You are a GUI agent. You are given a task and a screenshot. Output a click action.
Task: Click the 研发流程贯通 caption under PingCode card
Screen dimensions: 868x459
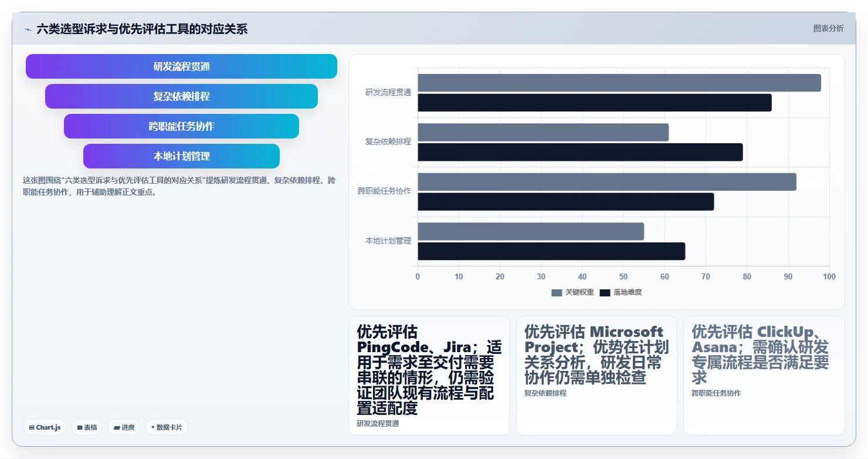(378, 423)
